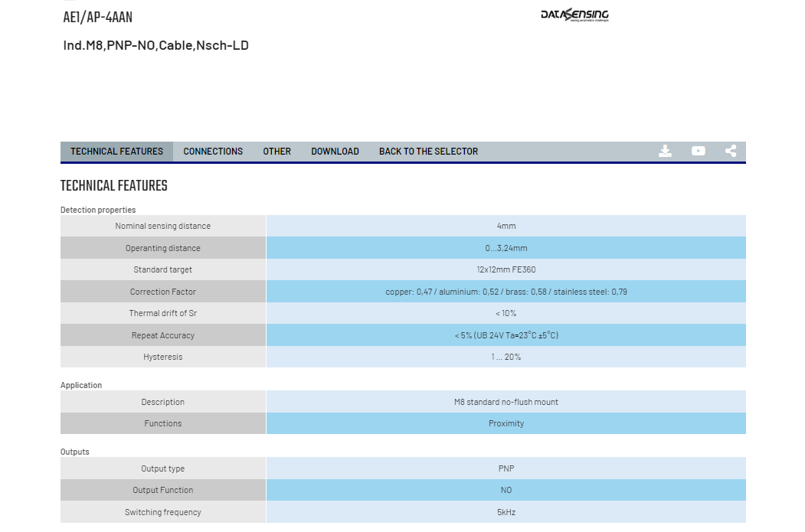Click the M8 standard no-flush mount description
The height and width of the screenshot is (532, 805).
click(x=506, y=402)
